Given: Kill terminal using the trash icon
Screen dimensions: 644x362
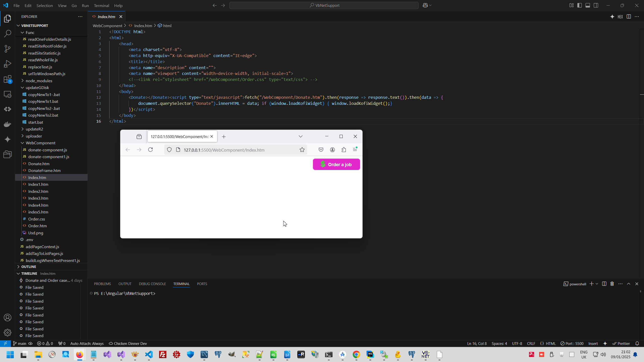Looking at the screenshot, I should [x=612, y=284].
